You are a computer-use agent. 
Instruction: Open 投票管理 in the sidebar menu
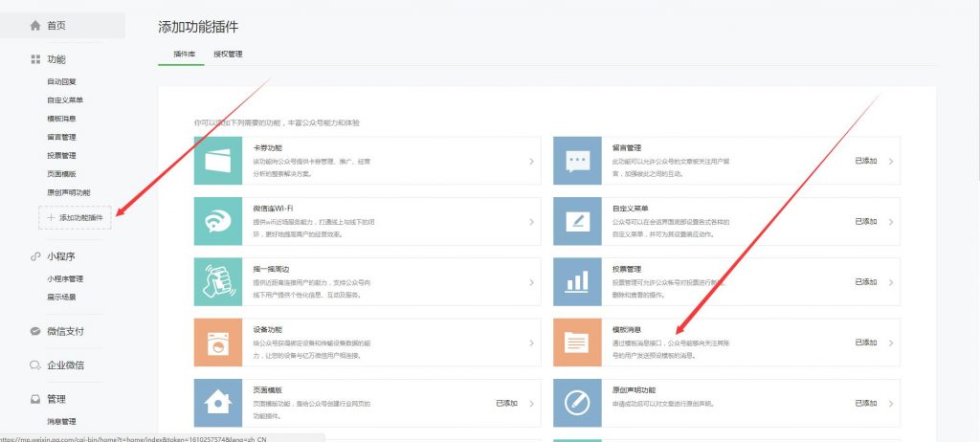point(61,156)
